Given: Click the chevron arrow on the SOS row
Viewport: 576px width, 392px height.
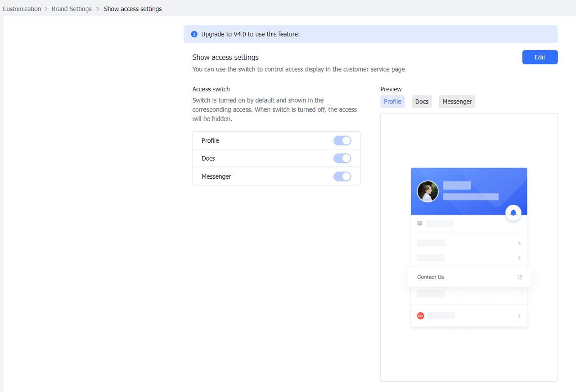Looking at the screenshot, I should 519,316.
